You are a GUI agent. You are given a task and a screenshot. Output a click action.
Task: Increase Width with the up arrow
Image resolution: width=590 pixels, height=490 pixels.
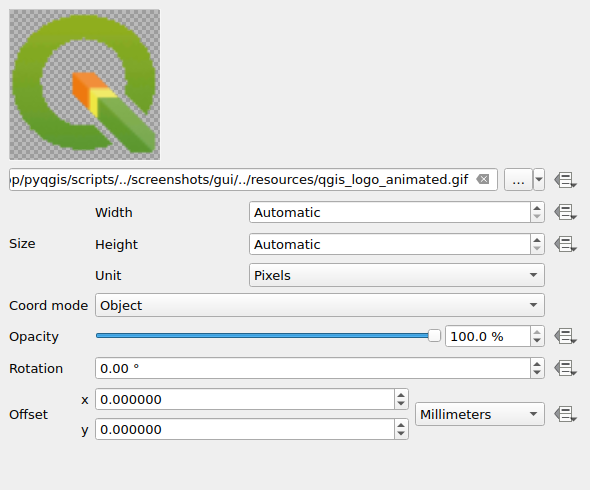[x=537, y=207]
